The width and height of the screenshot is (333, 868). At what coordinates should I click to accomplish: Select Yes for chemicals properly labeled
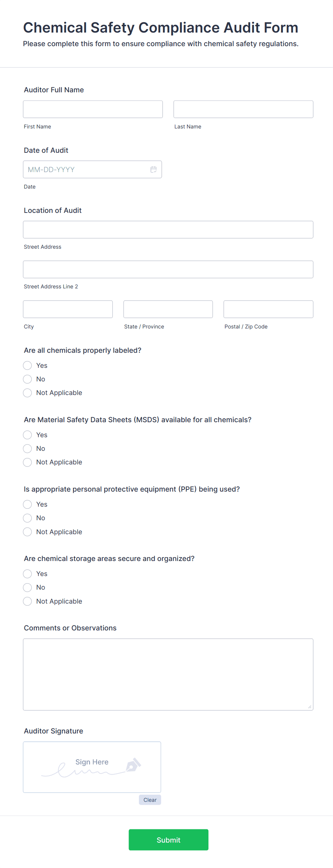point(27,365)
